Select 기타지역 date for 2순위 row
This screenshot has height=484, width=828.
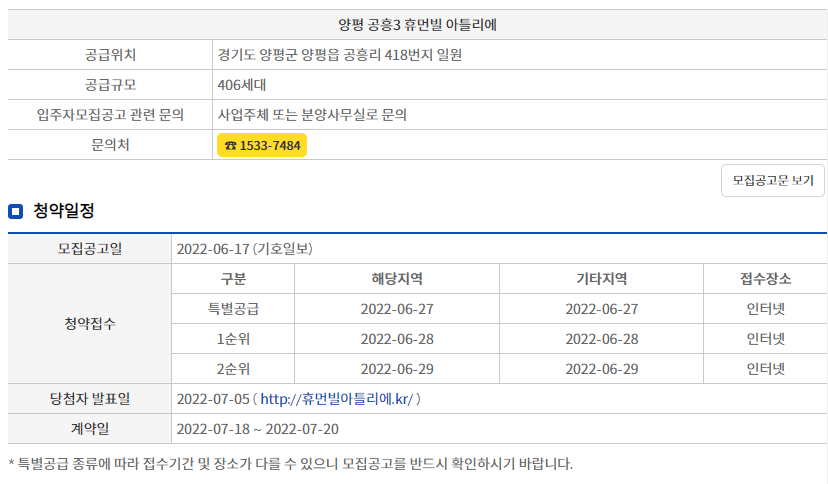pyautogui.click(x=601, y=369)
